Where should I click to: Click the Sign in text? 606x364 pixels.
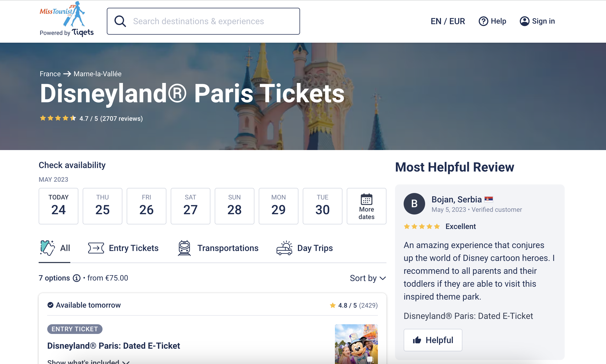tap(543, 21)
